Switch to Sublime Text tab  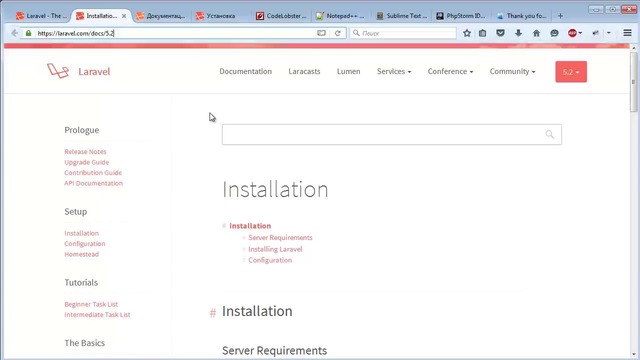pos(401,16)
